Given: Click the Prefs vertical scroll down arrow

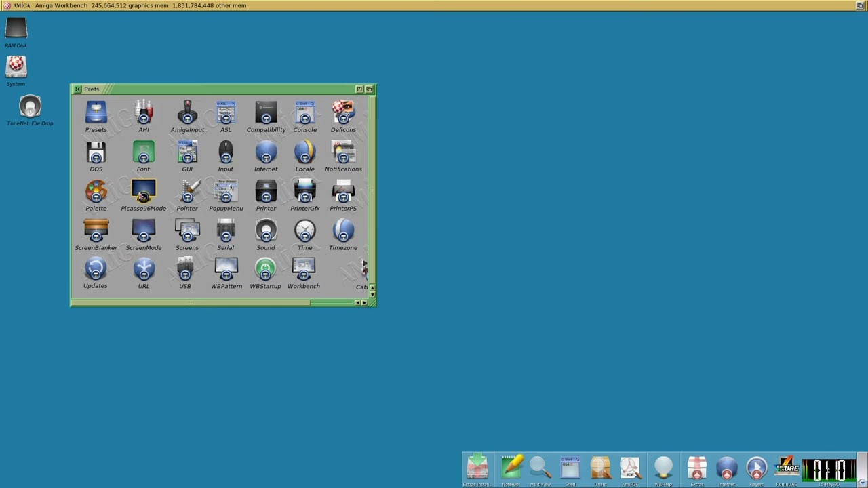Looking at the screenshot, I should coord(372,295).
